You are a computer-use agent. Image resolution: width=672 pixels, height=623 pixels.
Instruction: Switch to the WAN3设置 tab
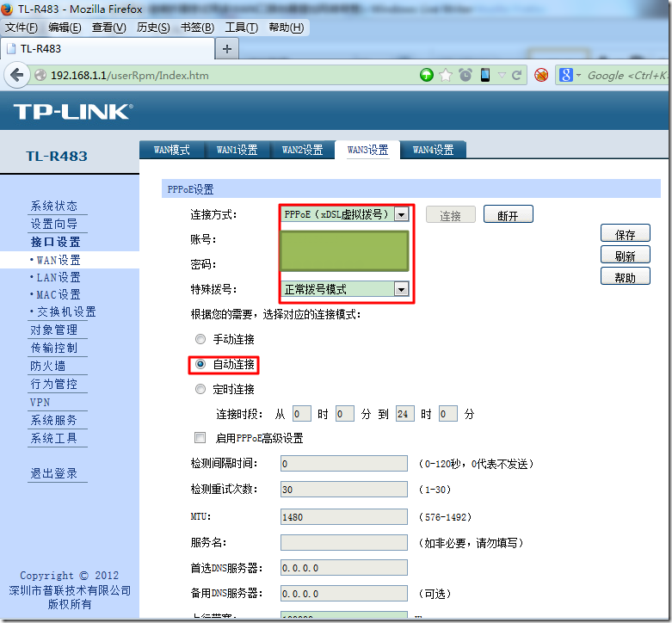pyautogui.click(x=367, y=150)
